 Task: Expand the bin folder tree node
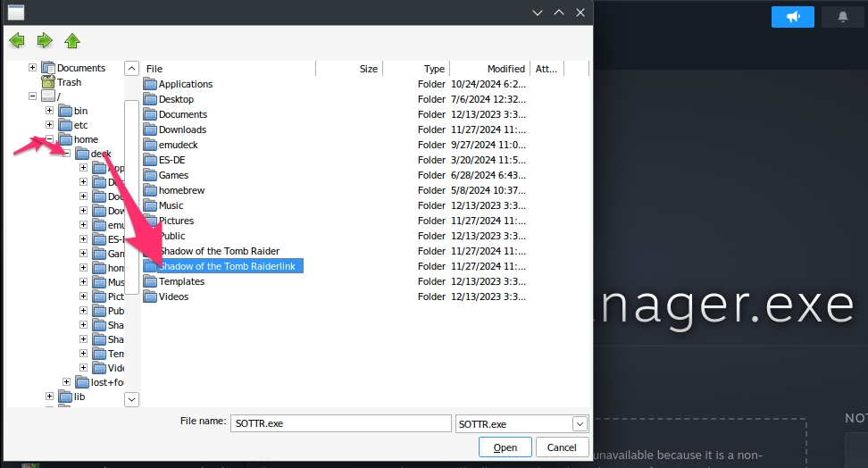tap(49, 110)
